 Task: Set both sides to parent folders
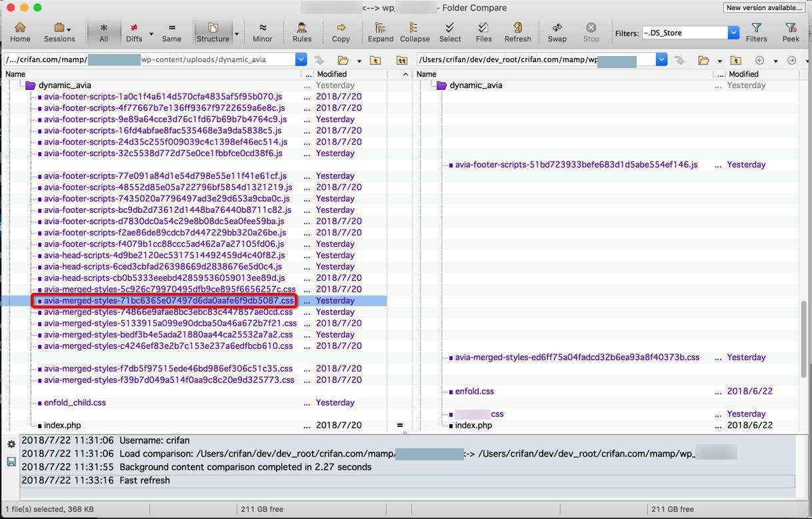(x=401, y=60)
